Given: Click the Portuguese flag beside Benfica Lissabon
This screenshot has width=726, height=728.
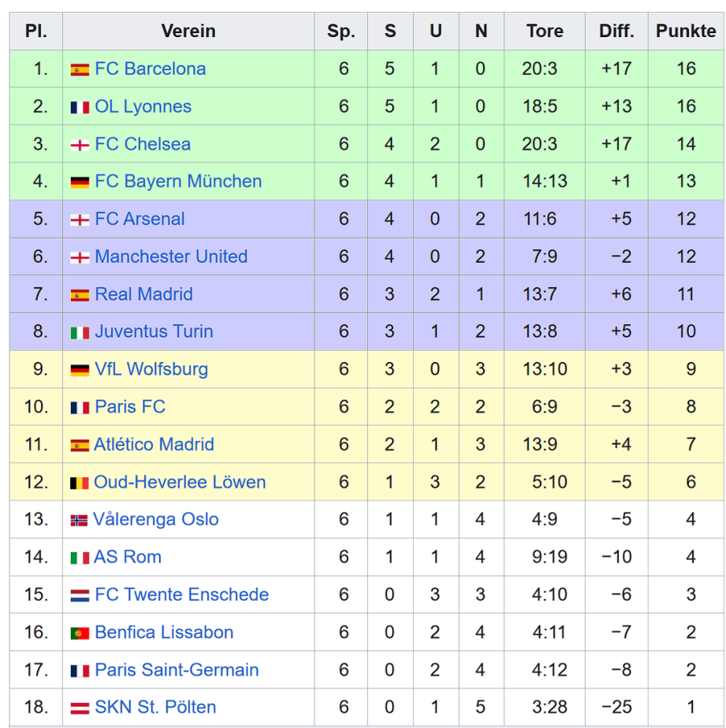Looking at the screenshot, I should point(79,634).
